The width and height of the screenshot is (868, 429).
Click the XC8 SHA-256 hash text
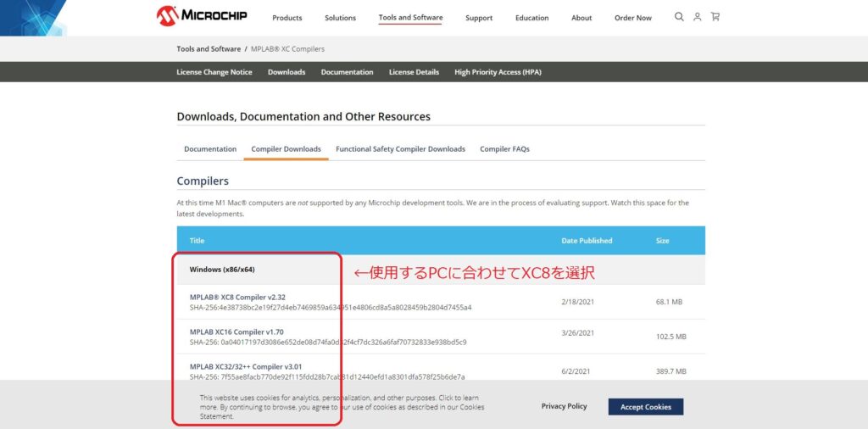(331, 307)
